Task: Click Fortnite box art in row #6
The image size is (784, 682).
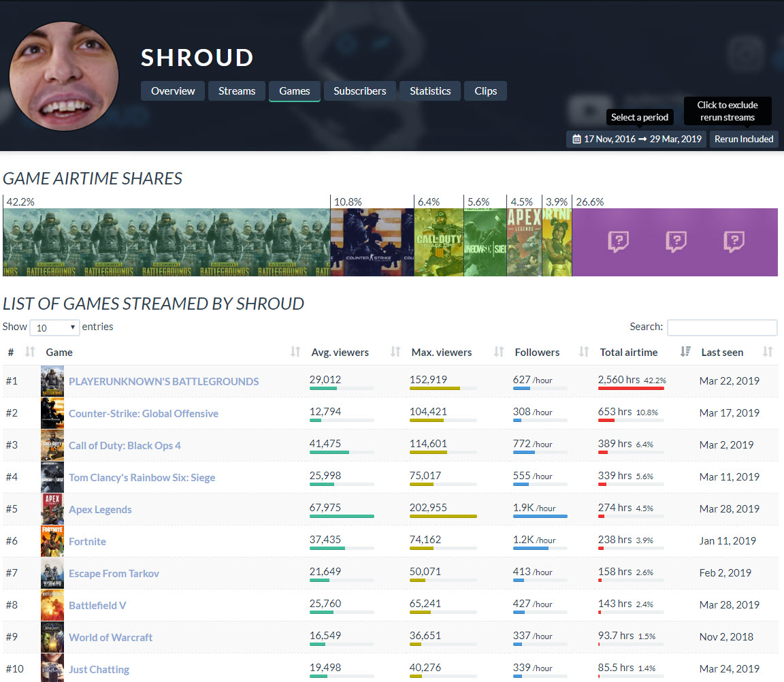Action: 52,541
